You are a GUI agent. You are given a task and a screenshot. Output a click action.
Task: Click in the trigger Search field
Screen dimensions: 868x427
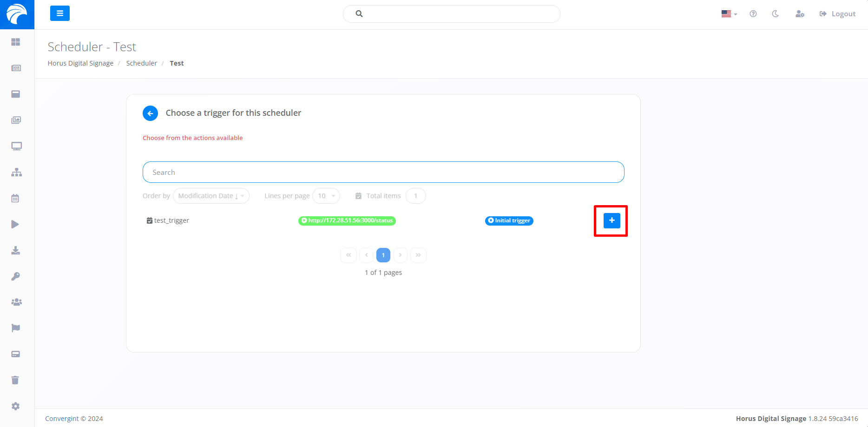click(x=383, y=172)
